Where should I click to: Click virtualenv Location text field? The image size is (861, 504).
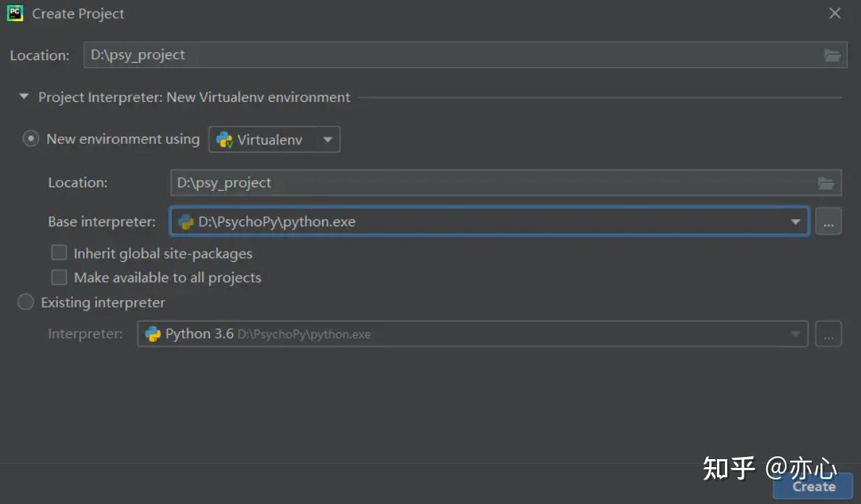point(492,184)
